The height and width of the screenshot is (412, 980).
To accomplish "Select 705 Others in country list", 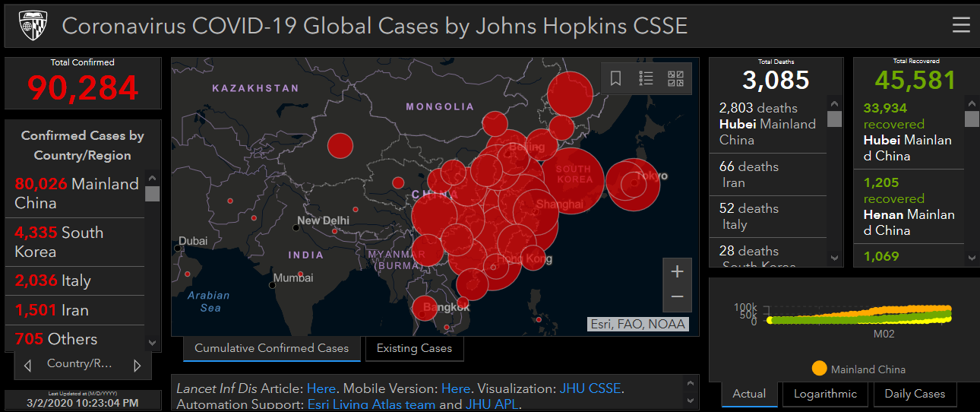I will click(76, 339).
